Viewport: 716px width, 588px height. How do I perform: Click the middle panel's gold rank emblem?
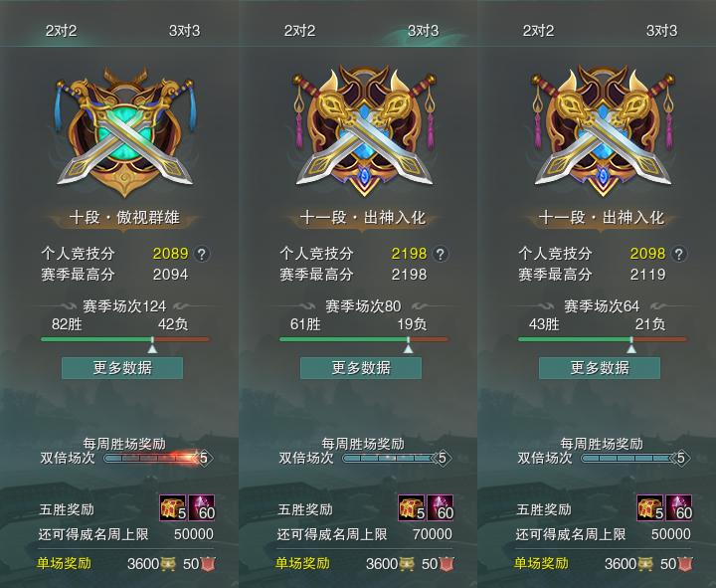[x=364, y=130]
